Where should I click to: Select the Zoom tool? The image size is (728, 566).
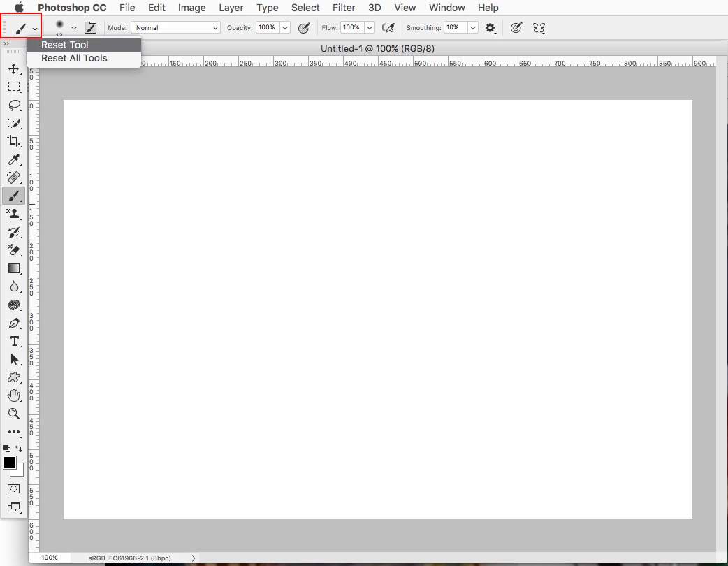click(14, 414)
